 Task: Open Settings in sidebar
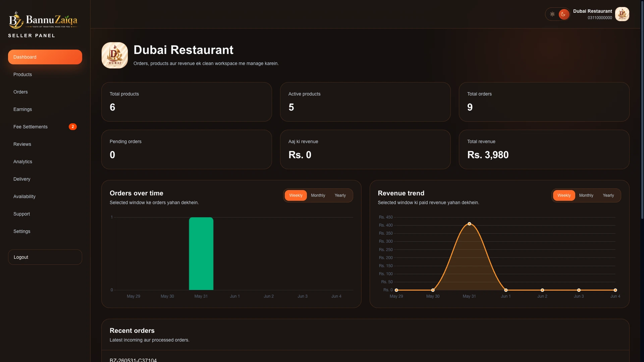[x=45, y=231]
